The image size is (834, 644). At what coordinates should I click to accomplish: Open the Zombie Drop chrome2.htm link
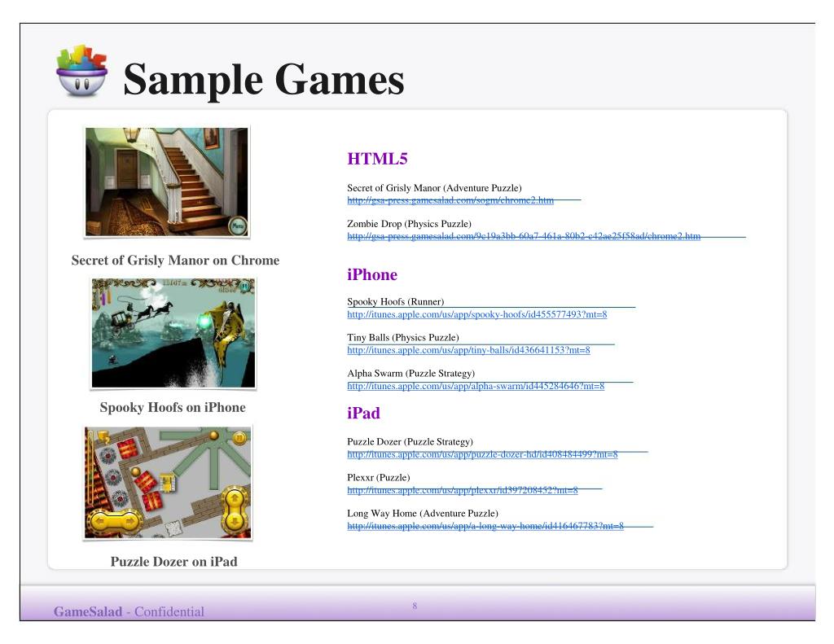point(524,236)
